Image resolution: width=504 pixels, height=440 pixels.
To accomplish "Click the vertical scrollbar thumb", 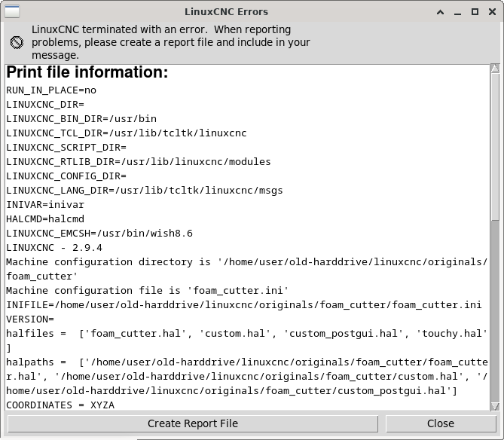I will tap(495, 147).
